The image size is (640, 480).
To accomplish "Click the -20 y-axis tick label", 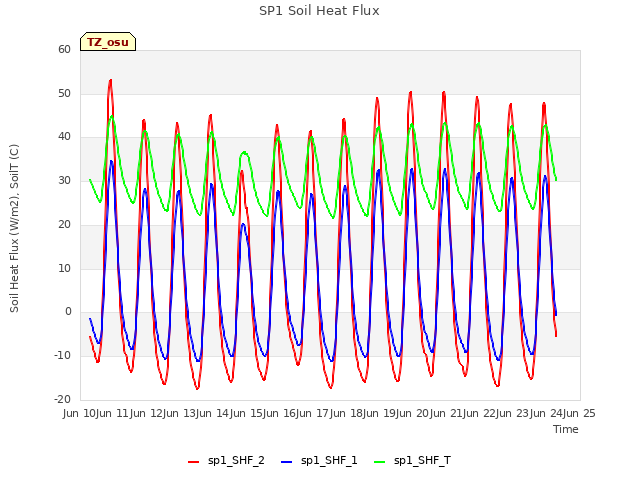I will (62, 399).
